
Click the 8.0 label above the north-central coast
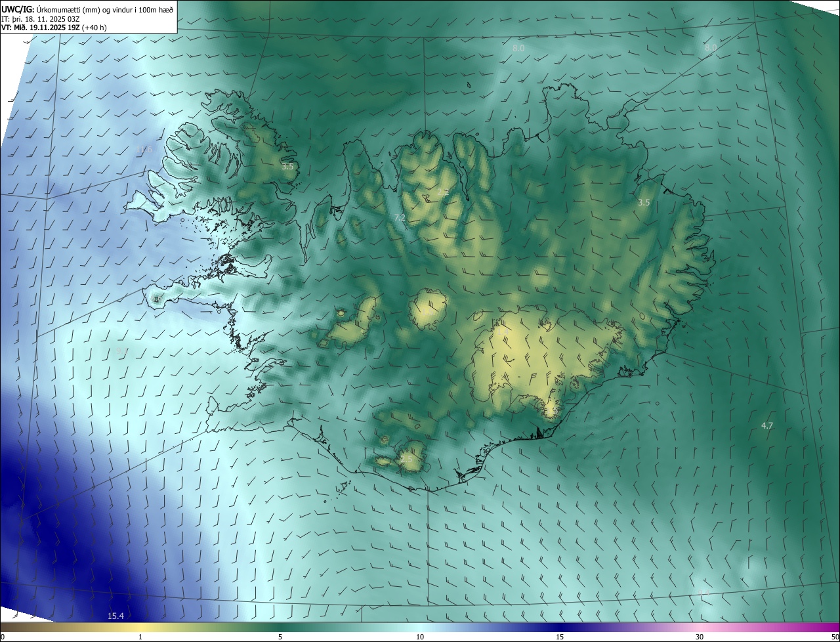(x=518, y=49)
